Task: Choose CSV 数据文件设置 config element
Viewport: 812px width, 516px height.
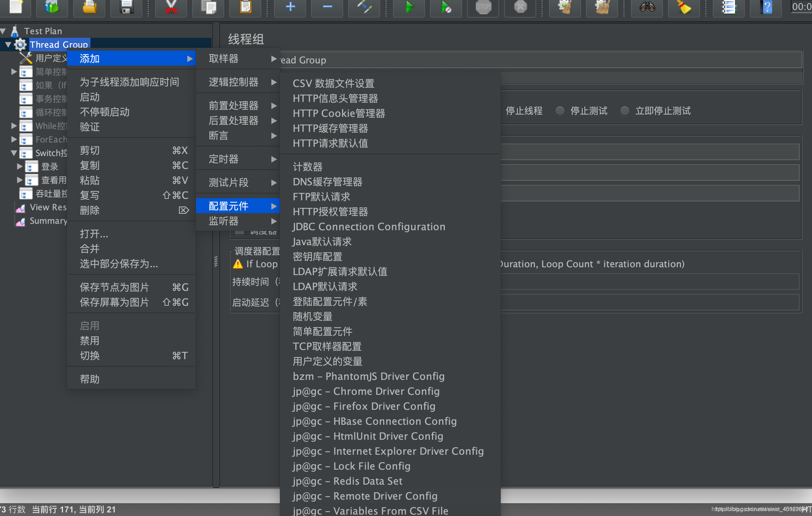Action: click(390, 84)
